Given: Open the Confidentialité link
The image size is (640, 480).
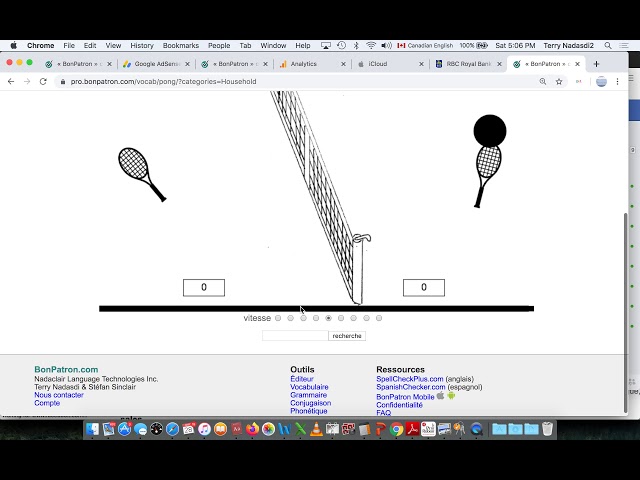Looking at the screenshot, I should click(x=399, y=405).
